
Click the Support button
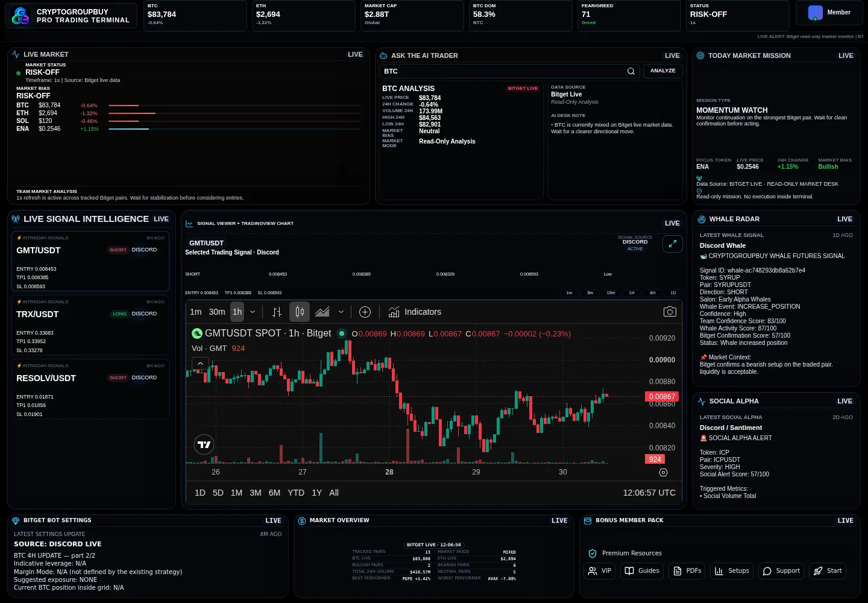pos(781,570)
